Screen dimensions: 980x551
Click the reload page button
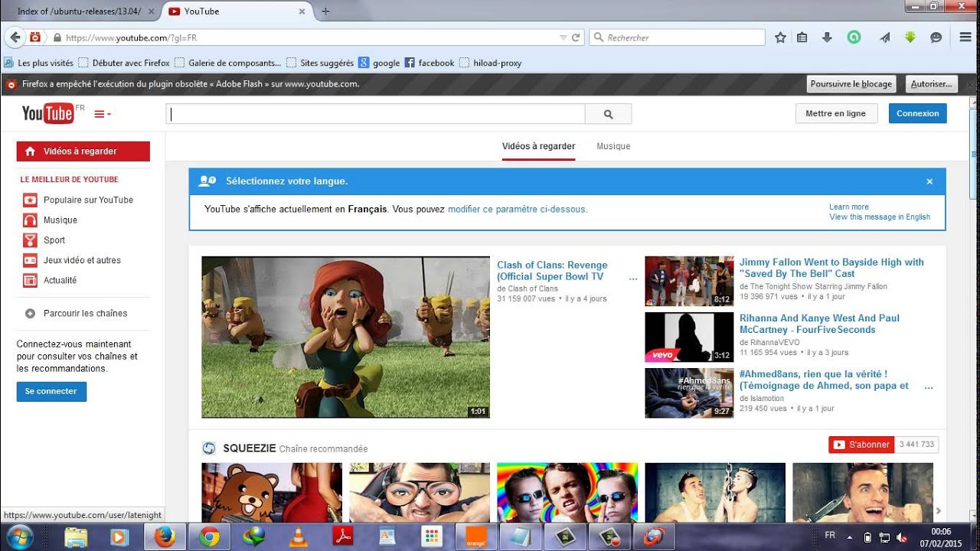click(576, 37)
